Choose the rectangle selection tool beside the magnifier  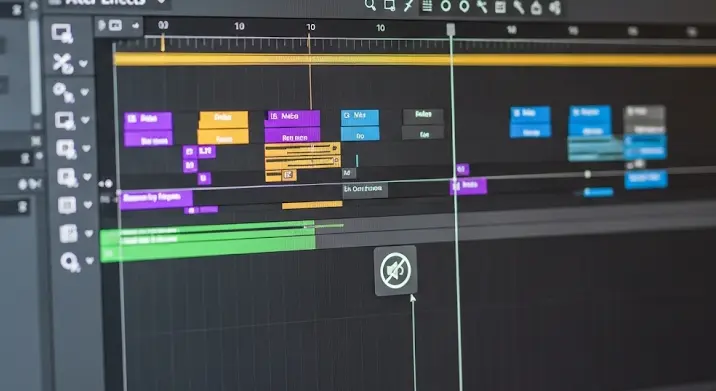(389, 5)
